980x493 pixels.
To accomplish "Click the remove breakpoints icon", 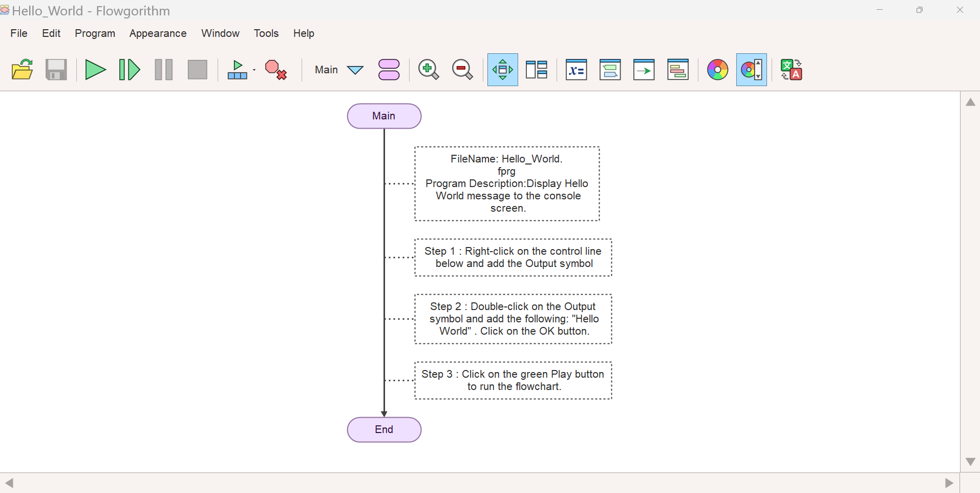I will (x=276, y=70).
